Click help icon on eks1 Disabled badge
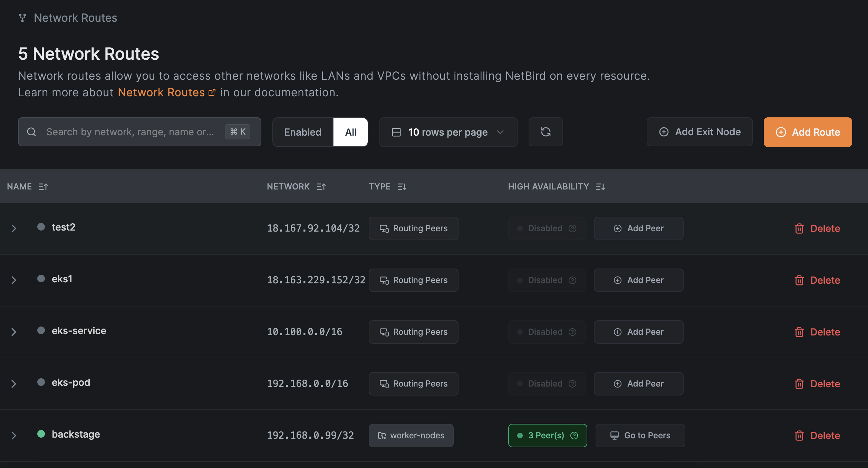The image size is (868, 468). point(572,280)
